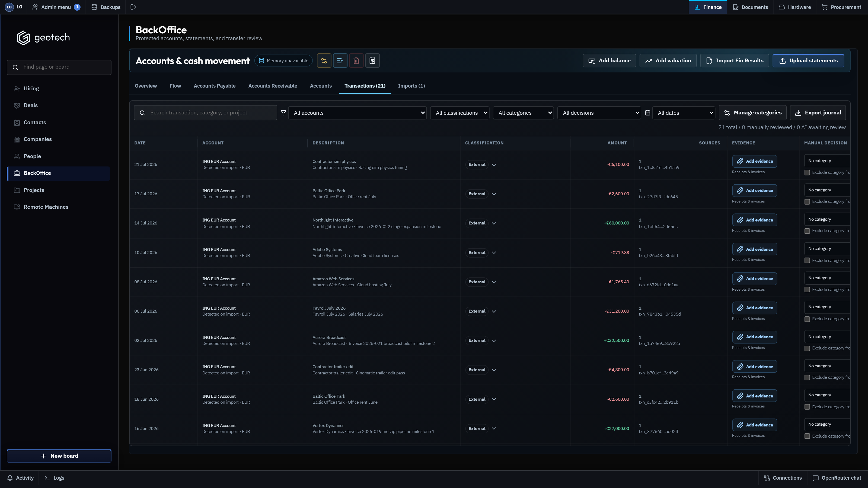The image size is (868, 488).
Task: Open Admin menu in the top bar
Action: [56, 7]
